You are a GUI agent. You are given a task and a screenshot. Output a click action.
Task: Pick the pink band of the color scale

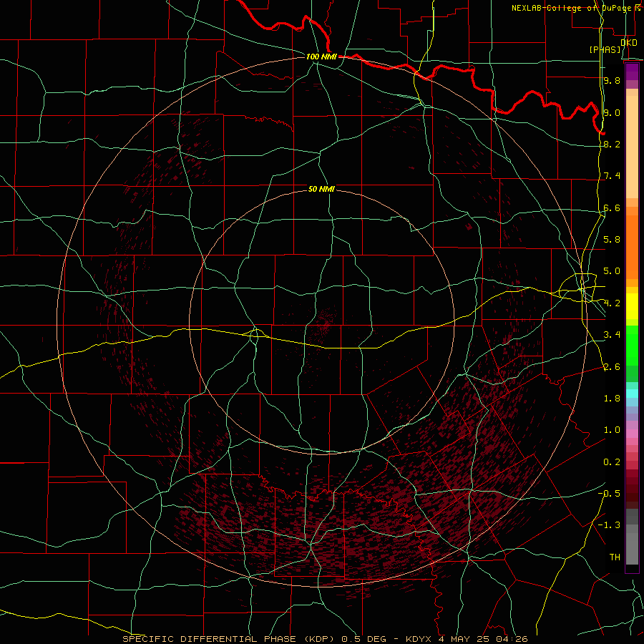click(632, 434)
